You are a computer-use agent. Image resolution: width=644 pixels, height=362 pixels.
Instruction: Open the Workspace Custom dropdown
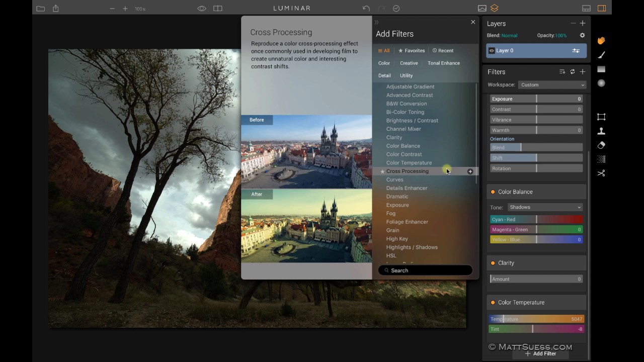pos(552,85)
